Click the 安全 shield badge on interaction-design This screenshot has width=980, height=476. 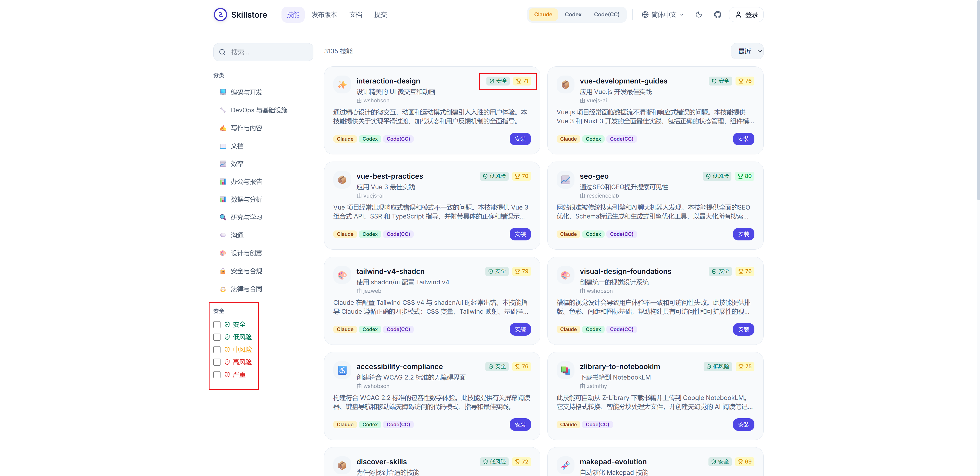tap(498, 81)
